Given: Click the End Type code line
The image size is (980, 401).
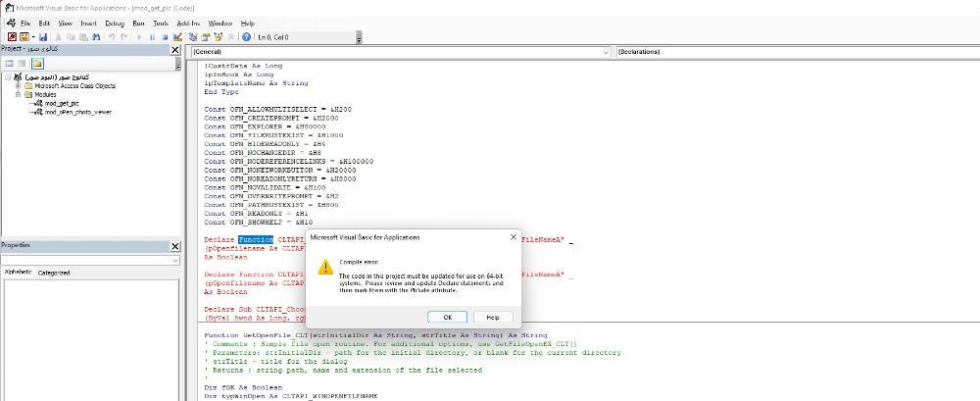Looking at the screenshot, I should pyautogui.click(x=221, y=91).
